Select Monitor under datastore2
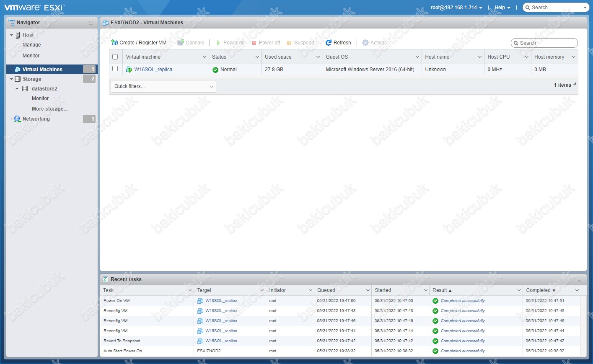 (40, 98)
